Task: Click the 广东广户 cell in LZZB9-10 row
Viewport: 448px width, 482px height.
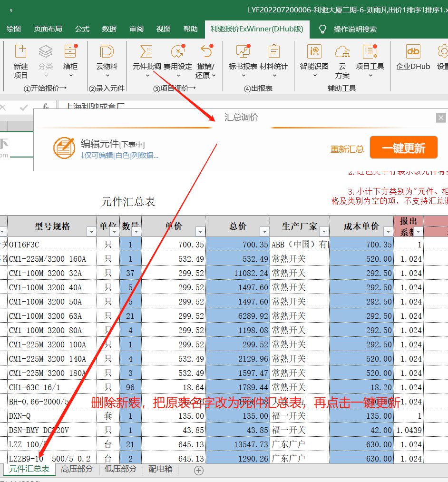Action: (300, 459)
